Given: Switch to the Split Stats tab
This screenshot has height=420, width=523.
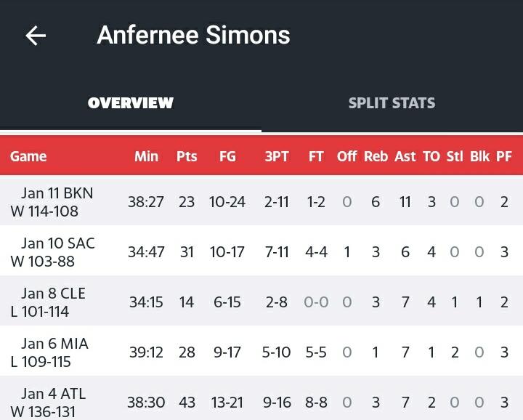Looking at the screenshot, I should [x=392, y=102].
